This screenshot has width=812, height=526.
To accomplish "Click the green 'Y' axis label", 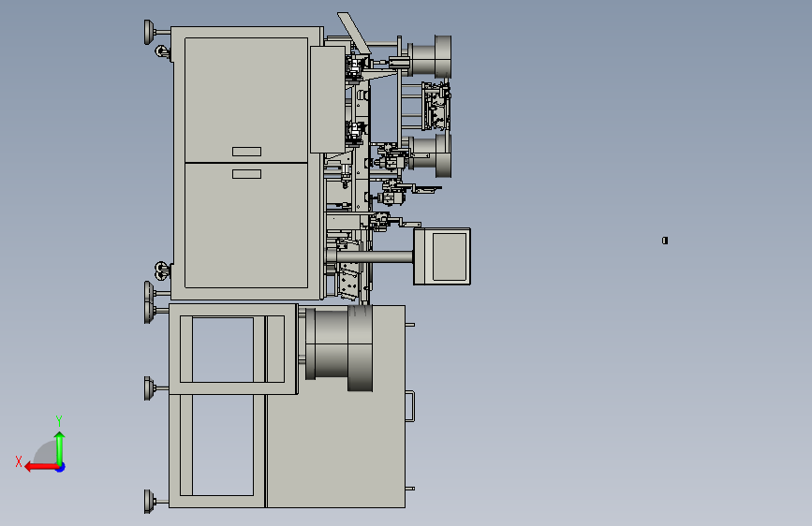I will coord(59,420).
